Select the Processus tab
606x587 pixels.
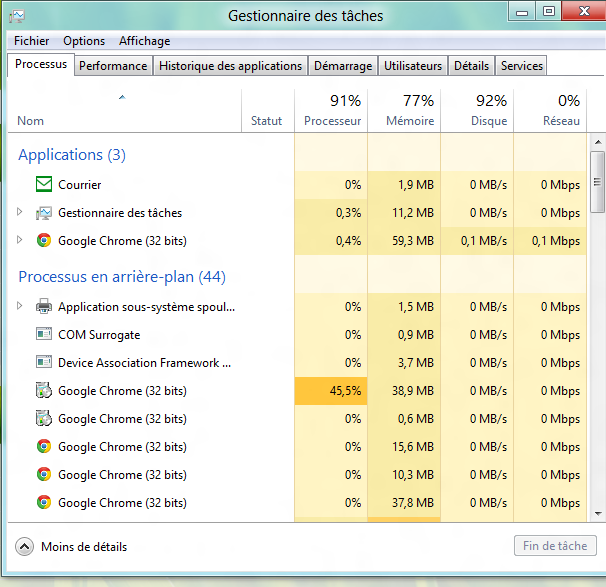pyautogui.click(x=41, y=64)
